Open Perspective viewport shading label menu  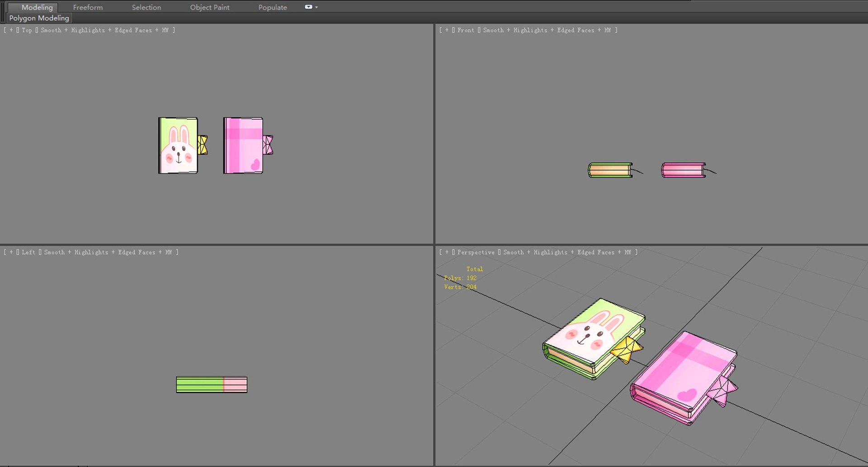pos(567,252)
